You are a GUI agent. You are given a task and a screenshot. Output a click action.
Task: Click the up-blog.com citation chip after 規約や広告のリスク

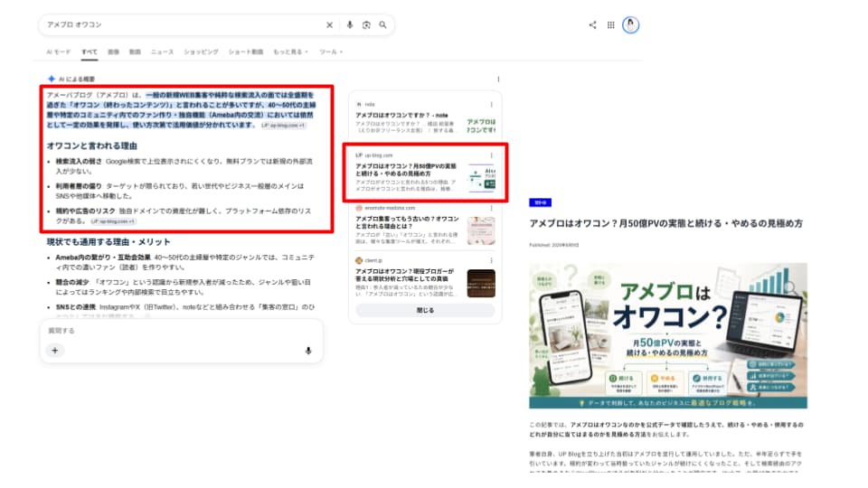point(114,221)
